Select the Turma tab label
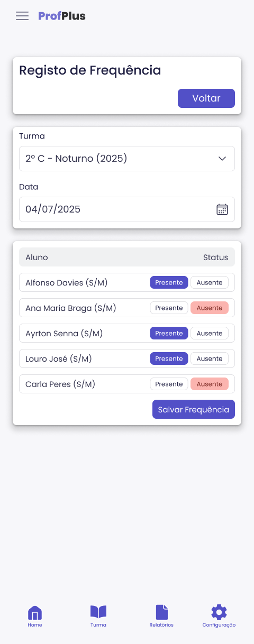Screen dimensions: 254x644 point(98,625)
